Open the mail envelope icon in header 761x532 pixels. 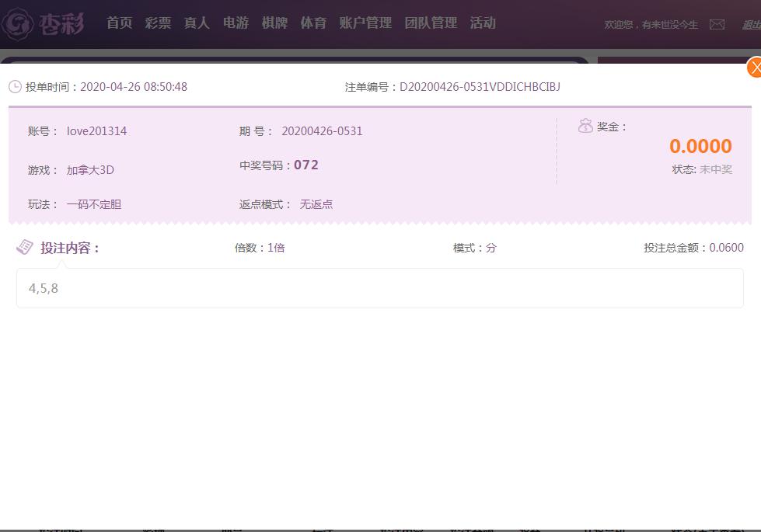[717, 24]
